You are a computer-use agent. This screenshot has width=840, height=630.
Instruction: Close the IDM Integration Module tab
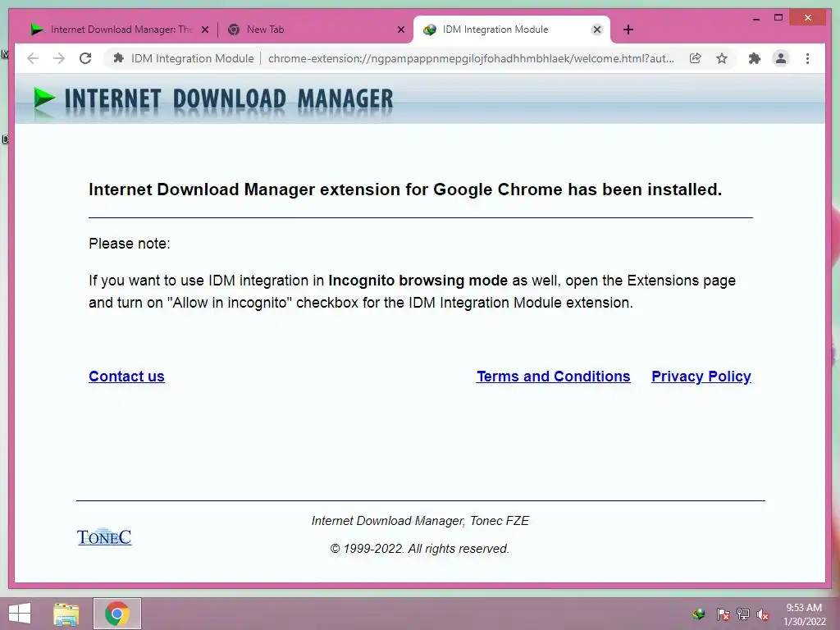pyautogui.click(x=597, y=30)
